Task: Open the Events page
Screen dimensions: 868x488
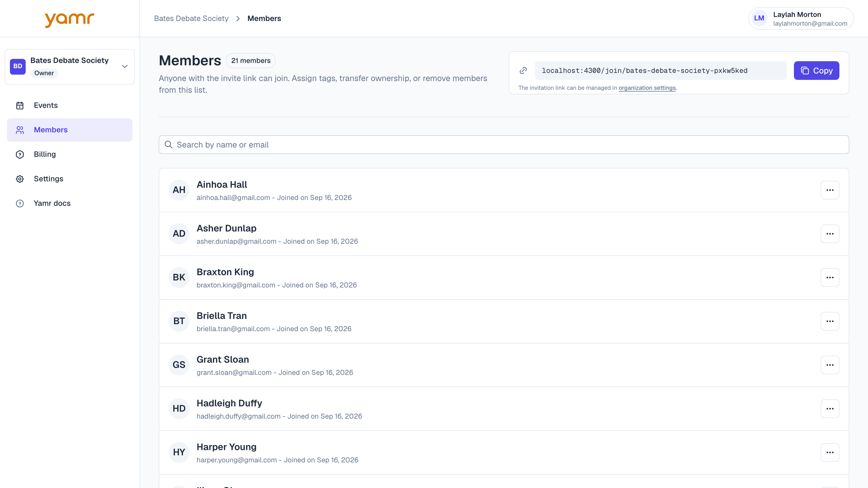Action: tap(69, 106)
